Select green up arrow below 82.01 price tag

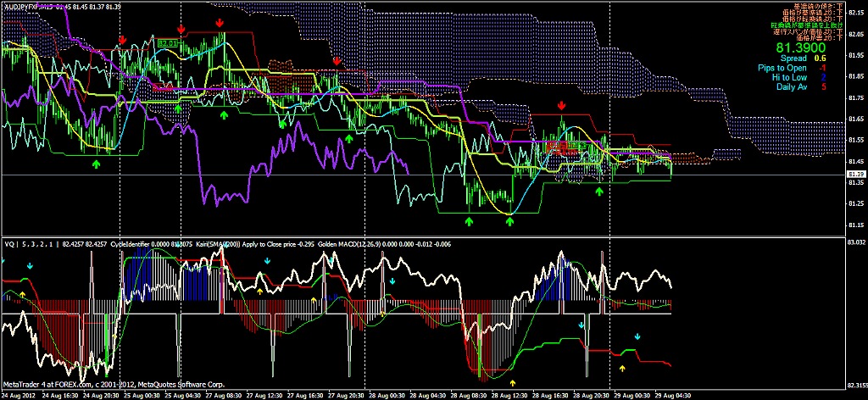click(x=178, y=109)
